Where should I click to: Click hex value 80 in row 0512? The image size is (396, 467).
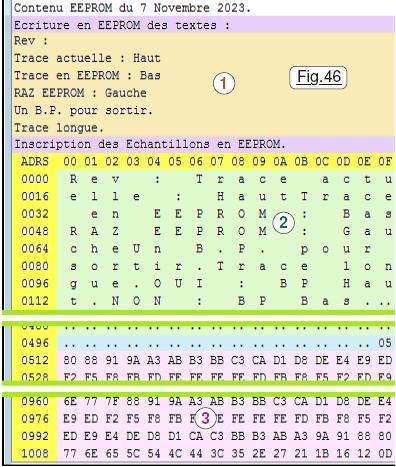pyautogui.click(x=70, y=360)
